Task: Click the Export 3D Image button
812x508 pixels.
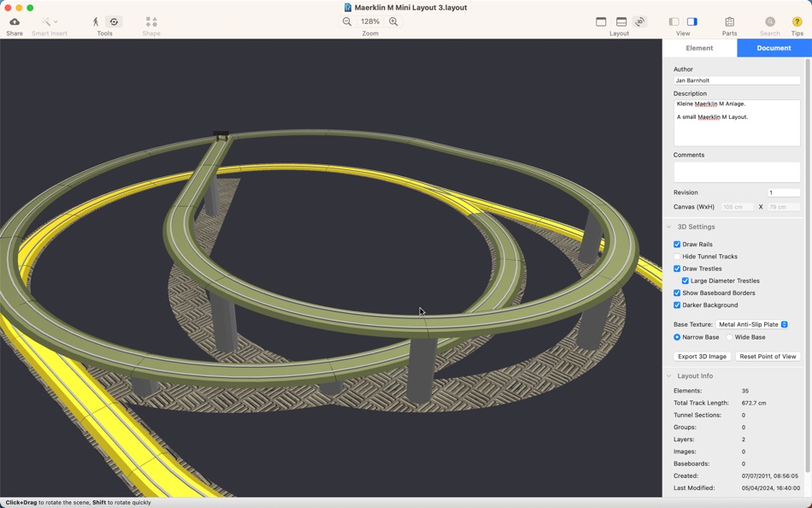Action: (x=703, y=357)
